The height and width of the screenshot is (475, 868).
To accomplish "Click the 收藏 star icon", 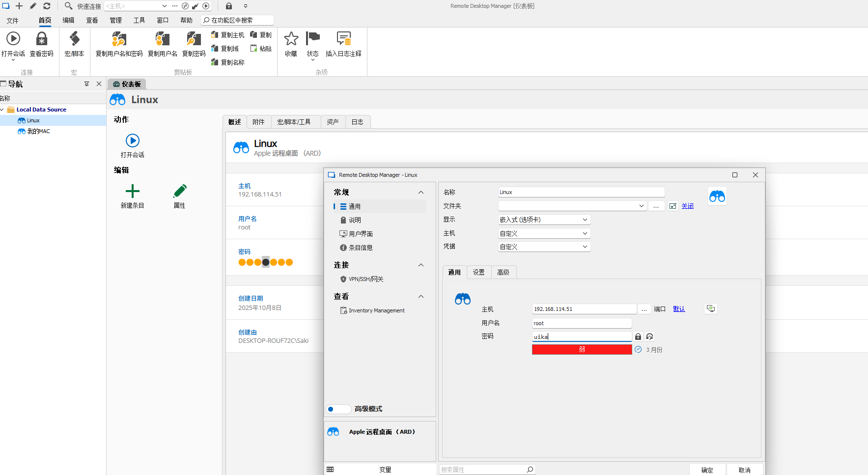I will [x=291, y=38].
